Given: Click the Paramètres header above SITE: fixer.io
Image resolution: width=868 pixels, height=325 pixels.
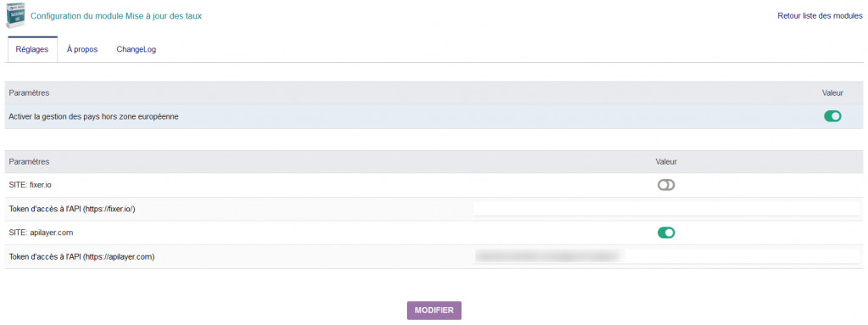Looking at the screenshot, I should (30, 161).
